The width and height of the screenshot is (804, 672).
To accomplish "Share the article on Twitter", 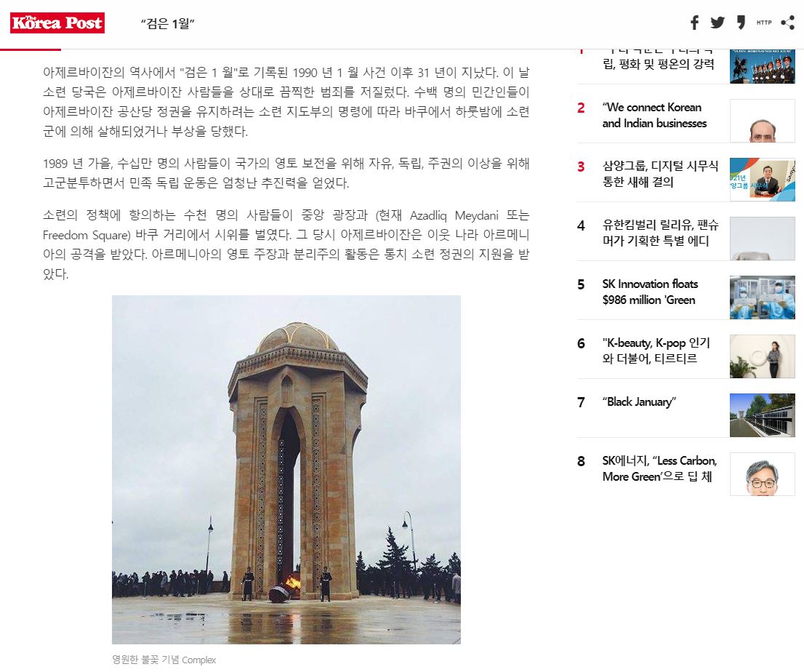I will coord(717,23).
